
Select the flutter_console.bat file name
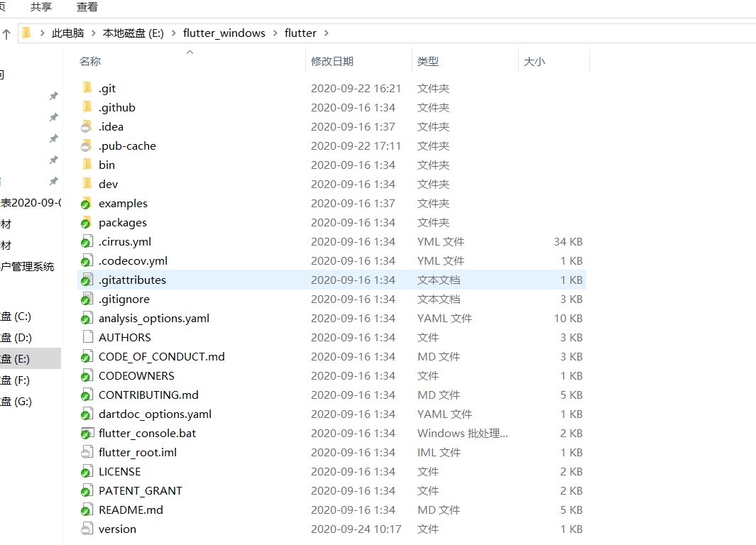(147, 433)
